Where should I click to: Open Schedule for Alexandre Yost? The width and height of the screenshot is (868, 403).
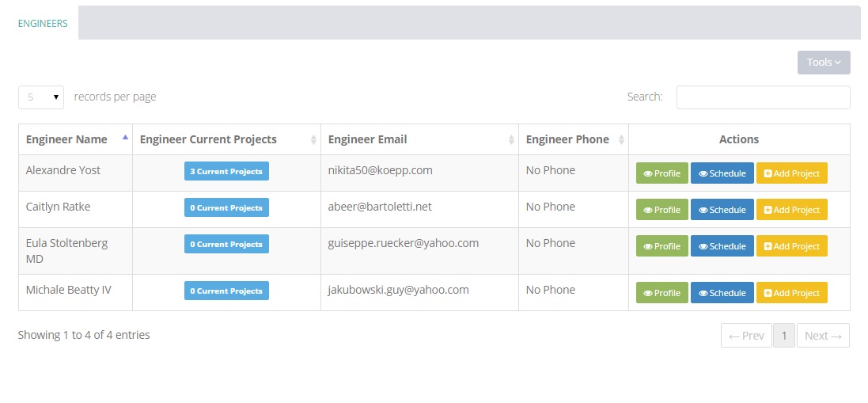point(722,173)
